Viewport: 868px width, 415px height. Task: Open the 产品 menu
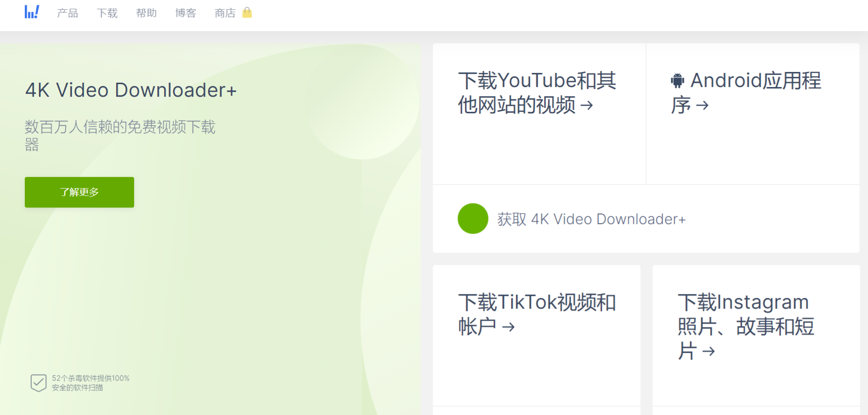68,13
